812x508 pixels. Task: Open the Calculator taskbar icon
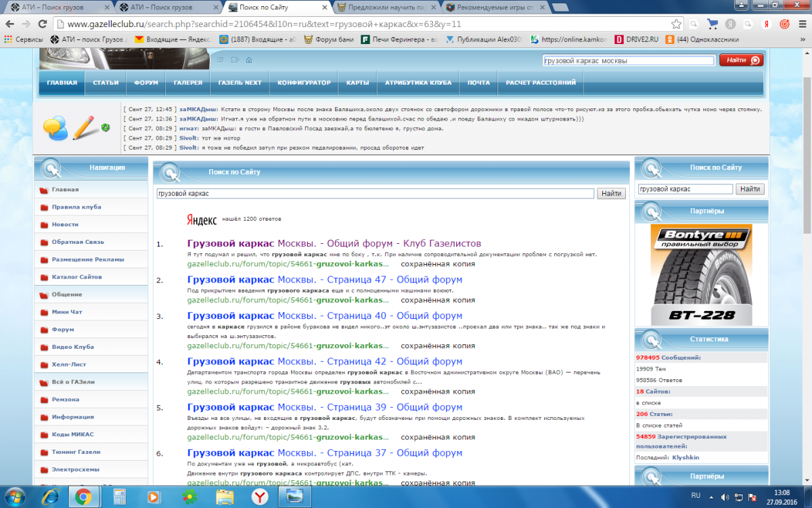[x=119, y=496]
